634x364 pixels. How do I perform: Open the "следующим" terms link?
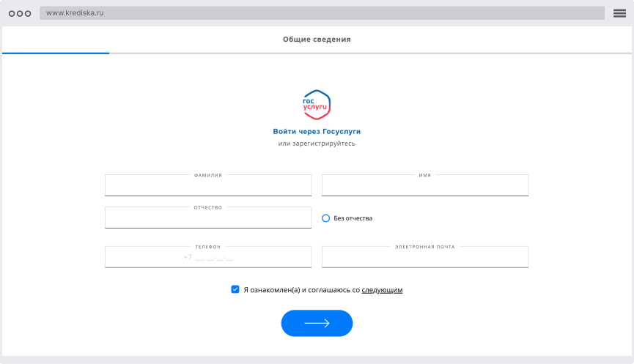tap(382, 290)
